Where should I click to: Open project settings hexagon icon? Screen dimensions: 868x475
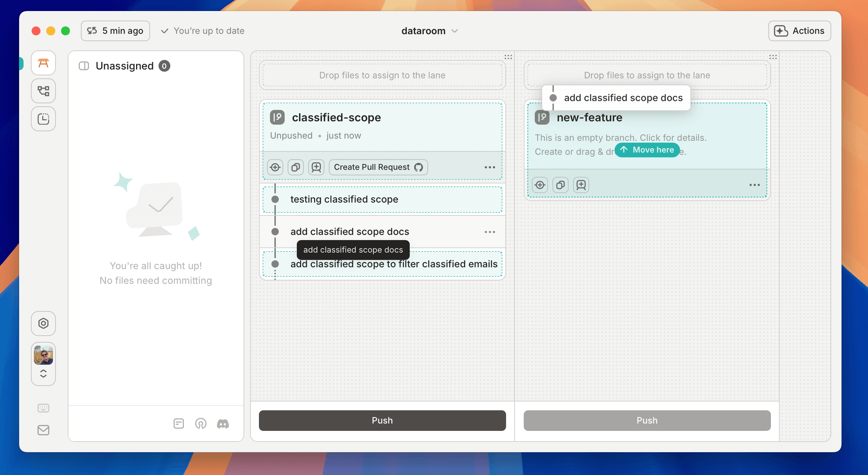(x=43, y=324)
